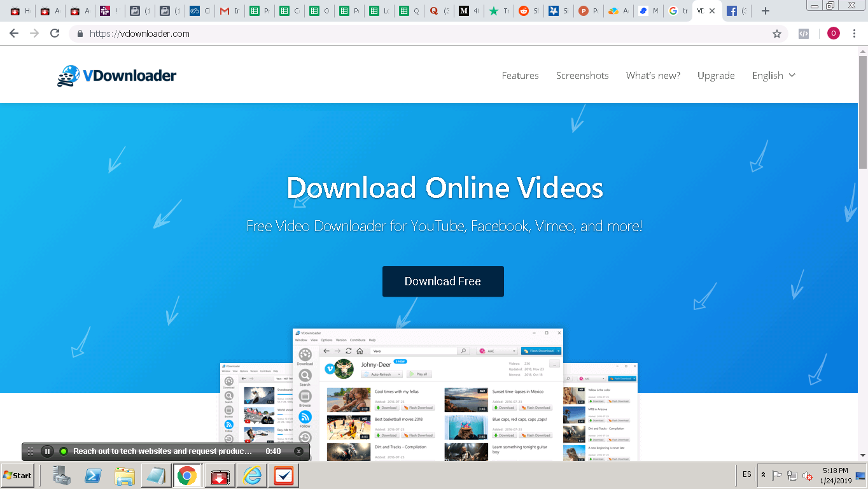Click the Free Video Downloader subtitle text
This screenshot has width=868, height=489.
444,226
